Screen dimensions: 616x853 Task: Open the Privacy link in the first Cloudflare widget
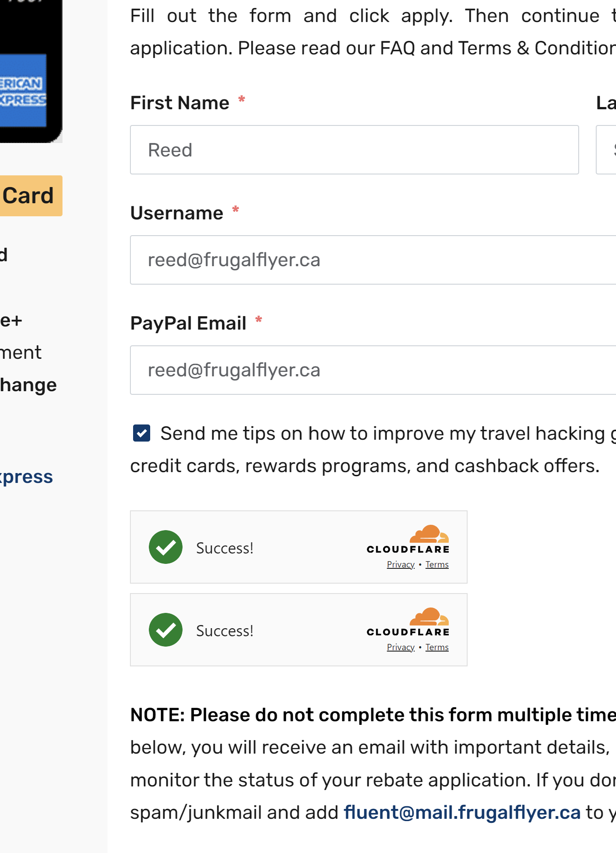tap(400, 564)
